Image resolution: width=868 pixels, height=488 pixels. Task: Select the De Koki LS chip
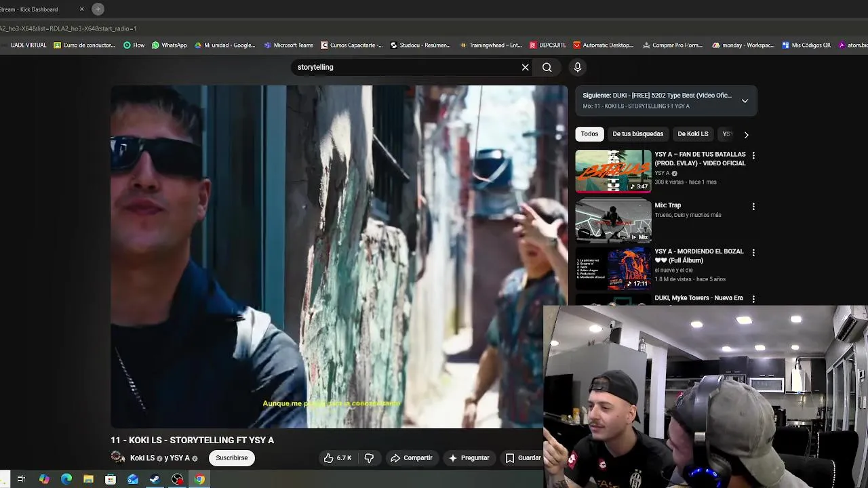click(693, 134)
